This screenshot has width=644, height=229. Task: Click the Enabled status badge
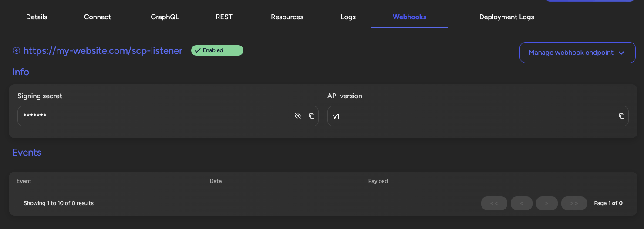click(x=217, y=50)
